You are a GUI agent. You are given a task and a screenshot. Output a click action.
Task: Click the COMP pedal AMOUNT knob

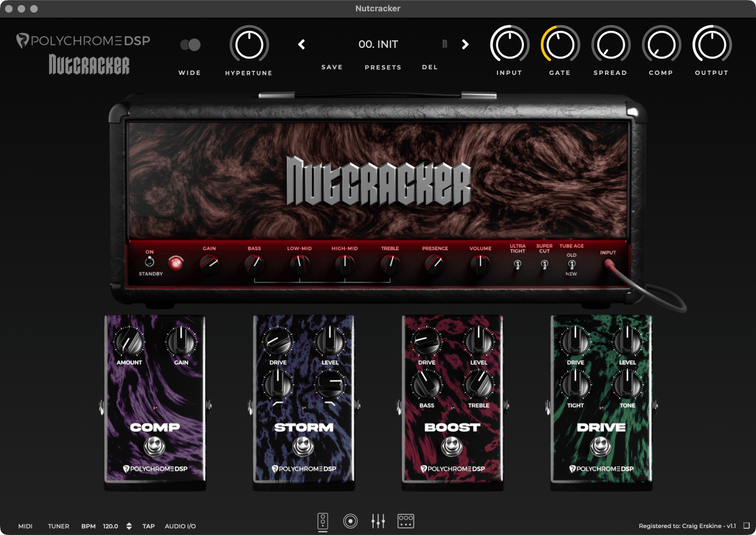[129, 342]
